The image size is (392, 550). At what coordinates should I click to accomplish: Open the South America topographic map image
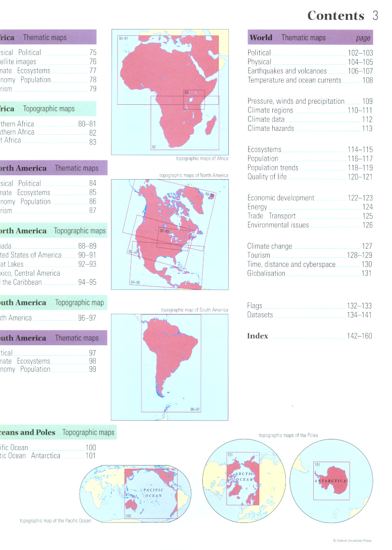[170, 367]
